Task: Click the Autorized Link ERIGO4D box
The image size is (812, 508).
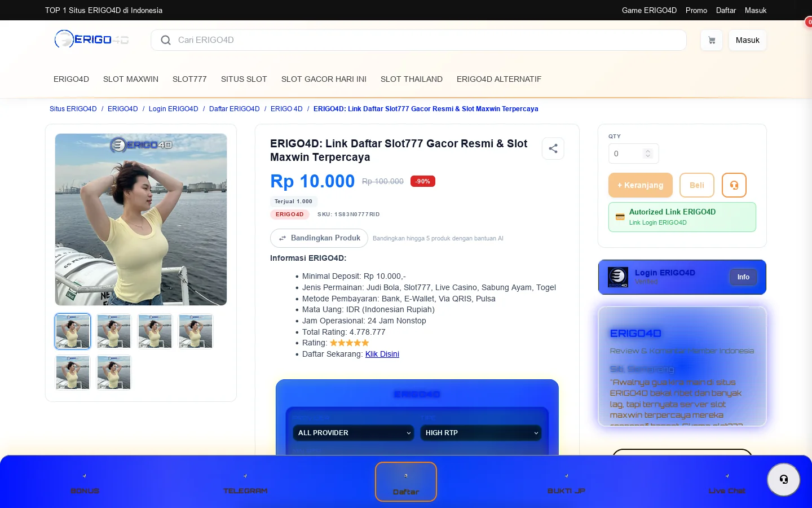Action: coord(682,217)
